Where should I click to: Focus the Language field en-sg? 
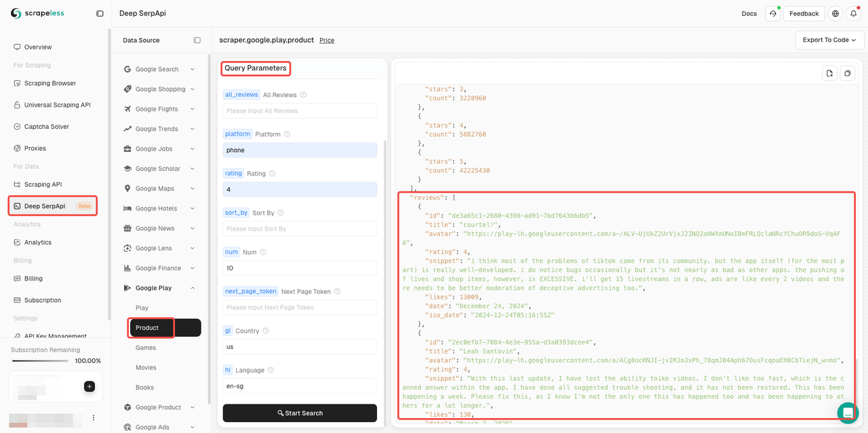coord(300,386)
